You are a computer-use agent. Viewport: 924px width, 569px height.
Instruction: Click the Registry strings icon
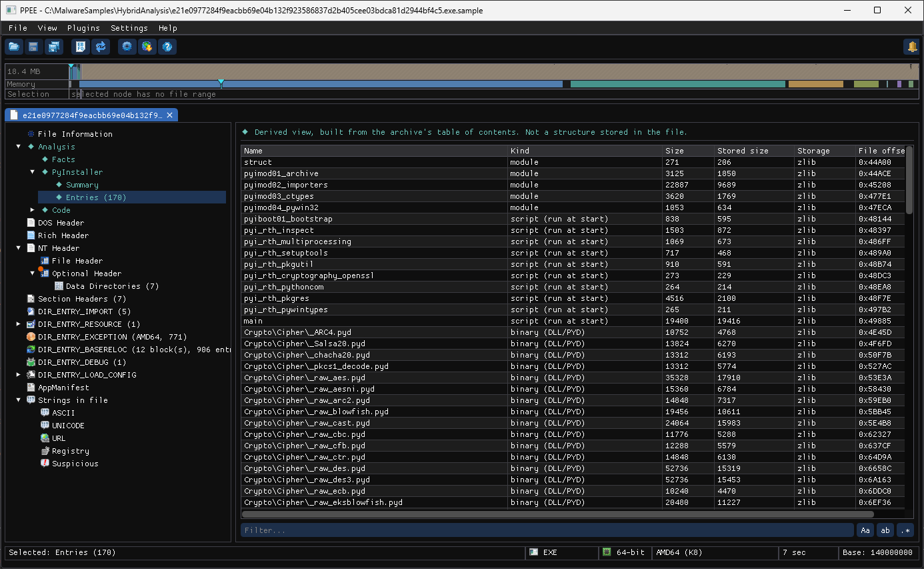(x=45, y=451)
